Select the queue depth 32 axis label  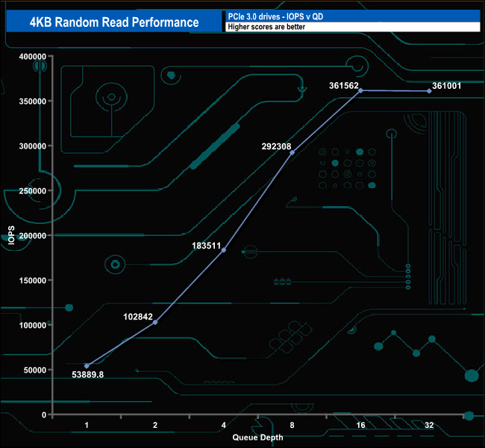pyautogui.click(x=429, y=425)
